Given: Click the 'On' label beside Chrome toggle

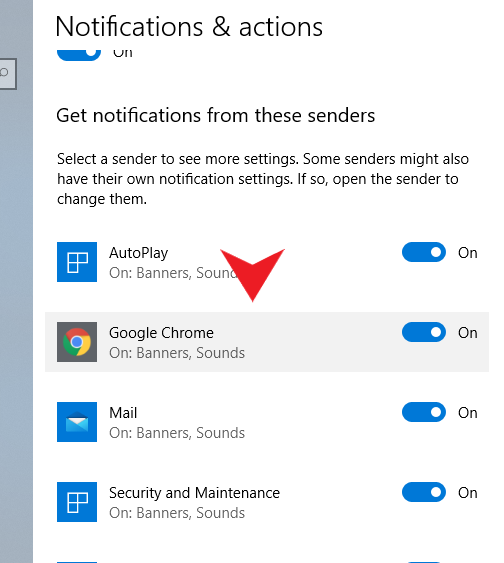Looking at the screenshot, I should point(467,333).
